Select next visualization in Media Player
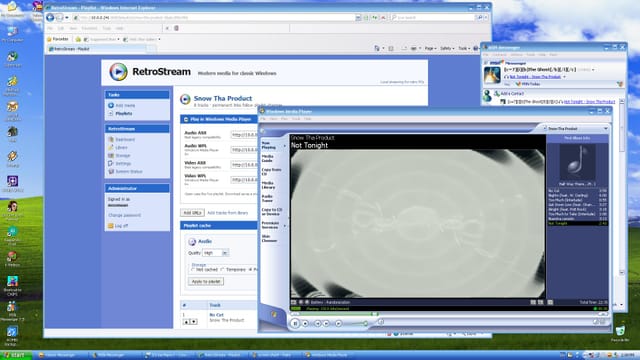This screenshot has width=640, height=360. (x=307, y=302)
